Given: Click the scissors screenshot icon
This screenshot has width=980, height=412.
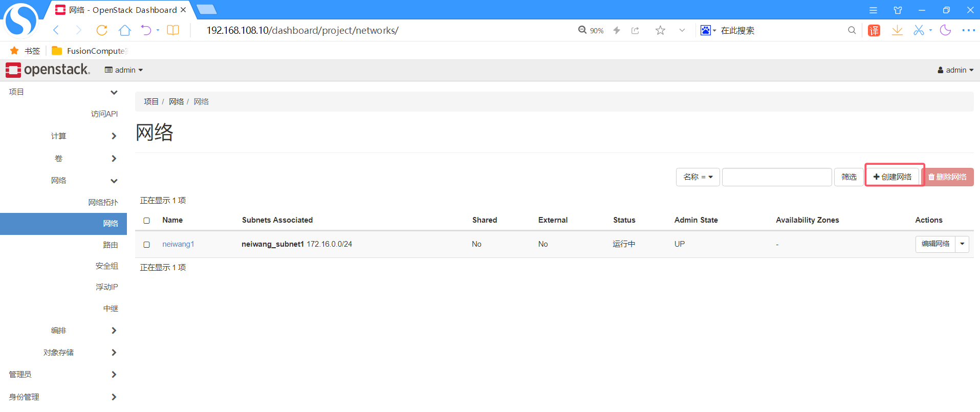Looking at the screenshot, I should coord(919,30).
